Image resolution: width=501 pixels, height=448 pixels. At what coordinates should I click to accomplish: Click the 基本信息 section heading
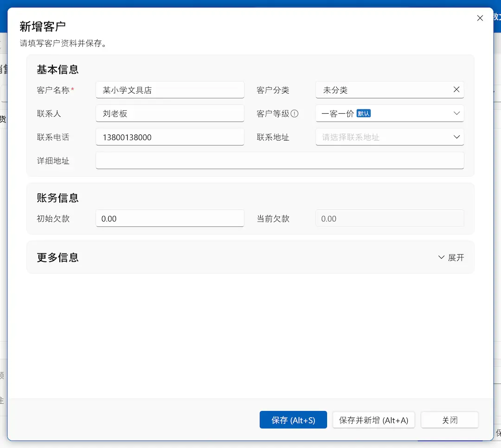58,70
